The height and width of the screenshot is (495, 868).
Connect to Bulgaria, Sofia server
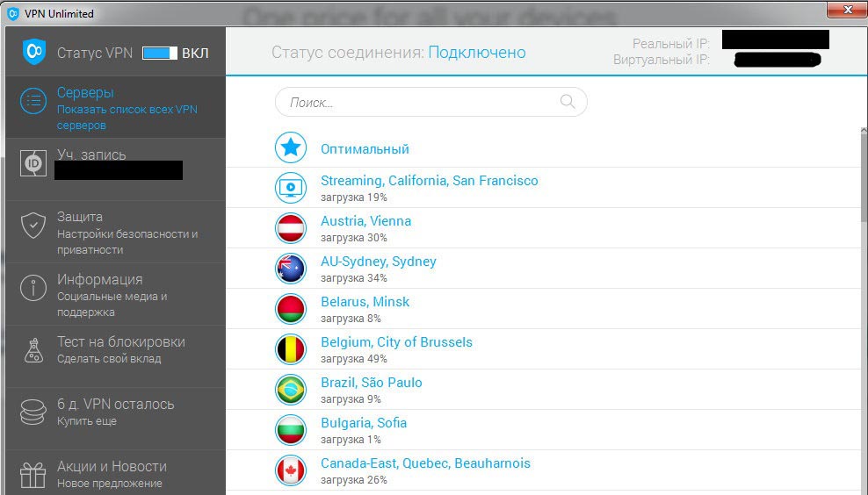[x=363, y=423]
